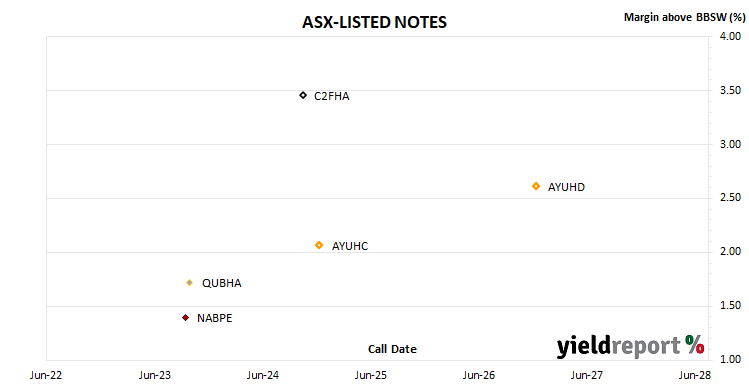Click the 3.50 y-axis value label
Viewport: 749px width, 391px height.
coord(730,90)
